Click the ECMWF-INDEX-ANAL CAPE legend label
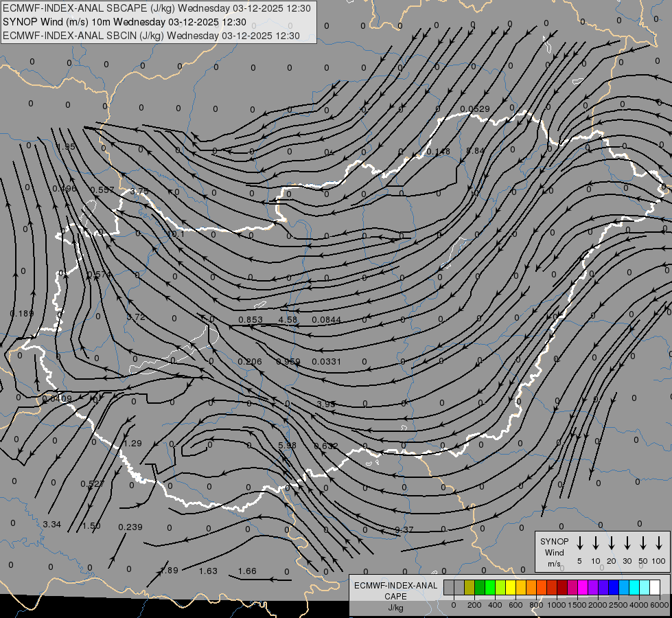672x618 pixels. (395, 591)
